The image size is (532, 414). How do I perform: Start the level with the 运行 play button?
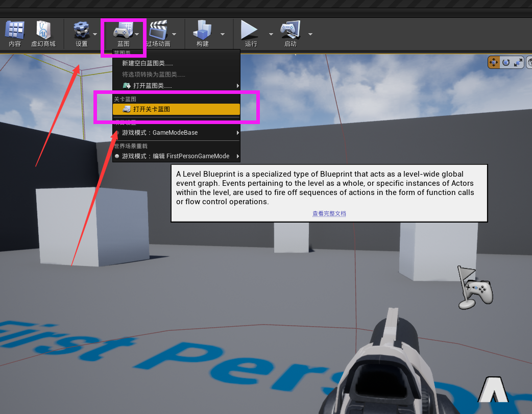[x=251, y=34]
